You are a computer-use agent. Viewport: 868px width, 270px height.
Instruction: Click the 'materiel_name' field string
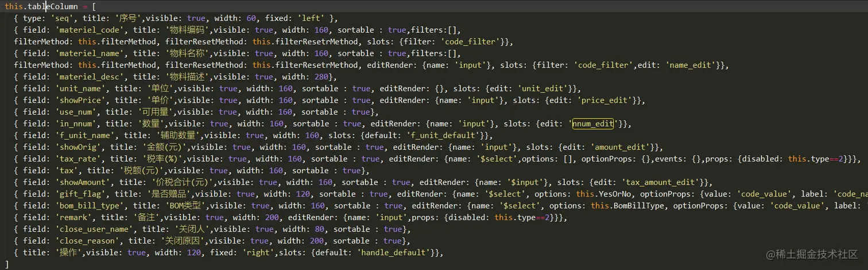pos(91,53)
